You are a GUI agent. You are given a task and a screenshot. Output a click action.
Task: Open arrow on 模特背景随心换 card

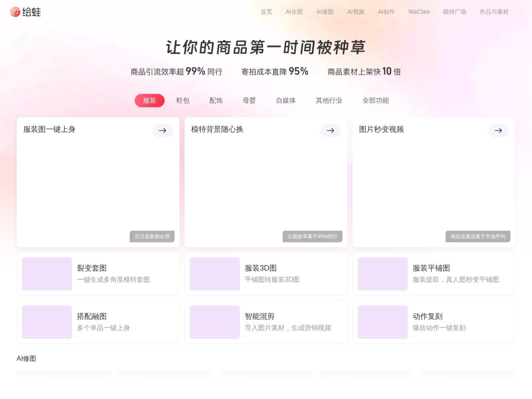point(330,131)
